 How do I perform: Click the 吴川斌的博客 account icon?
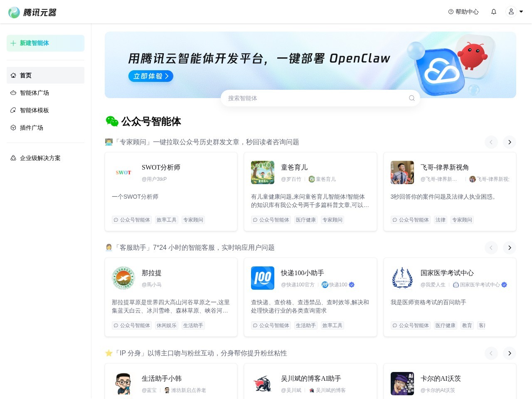pyautogui.click(x=312, y=390)
